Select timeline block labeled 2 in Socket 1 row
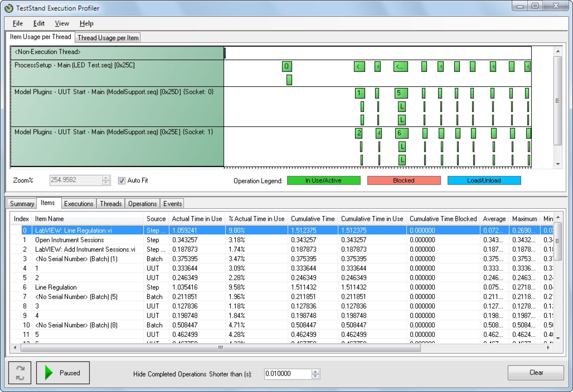The width and height of the screenshot is (573, 392). 359,133
